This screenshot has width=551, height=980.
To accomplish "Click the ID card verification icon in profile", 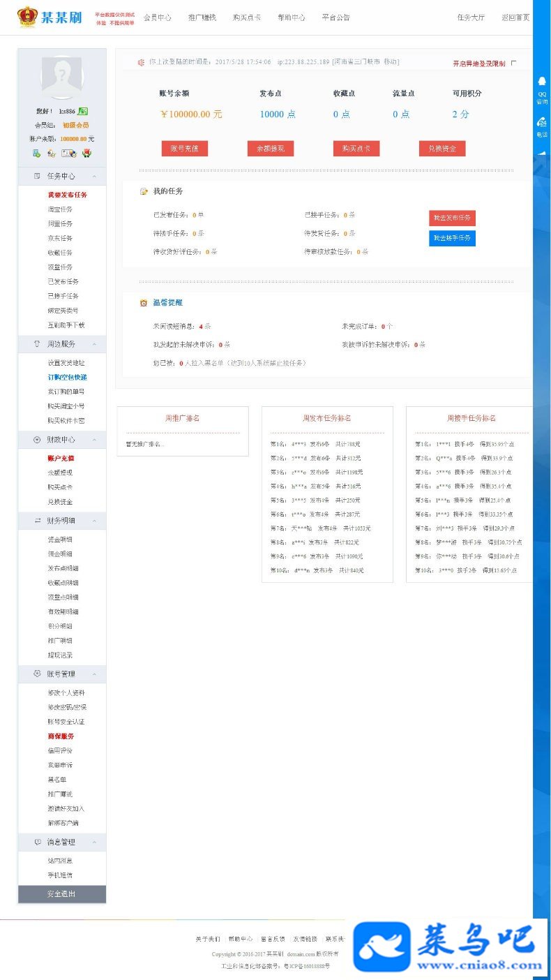I will coord(69,154).
